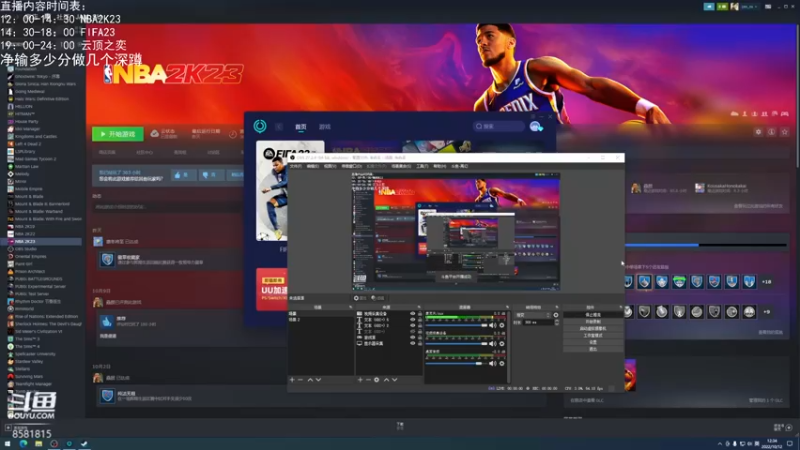Open the OBS File menu
Image resolution: width=800 pixels, height=450 pixels.
point(296,166)
